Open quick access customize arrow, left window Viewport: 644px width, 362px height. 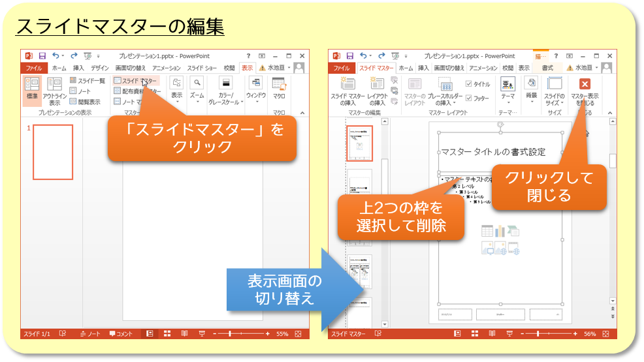click(98, 56)
